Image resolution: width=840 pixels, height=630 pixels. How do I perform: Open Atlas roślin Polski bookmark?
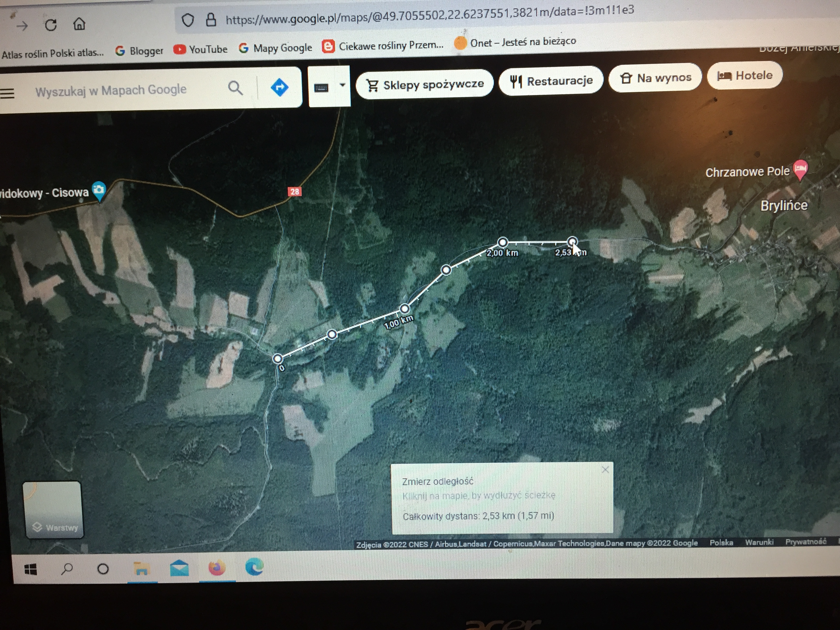pos(52,53)
